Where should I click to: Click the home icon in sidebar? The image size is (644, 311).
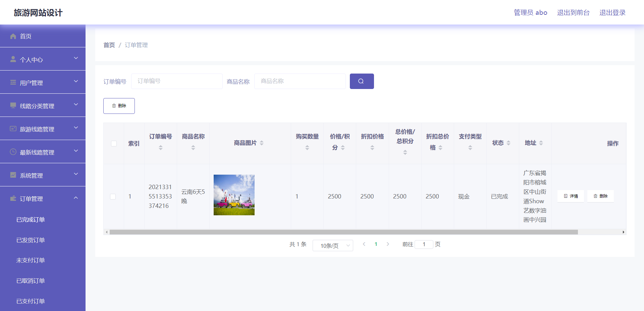(13, 36)
